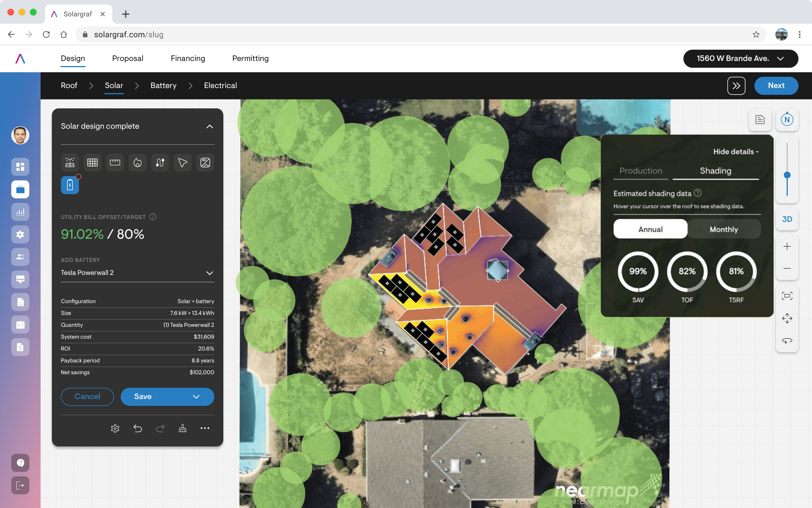Image resolution: width=812 pixels, height=508 pixels.
Task: Reset map orientation with north compass
Action: (x=787, y=120)
